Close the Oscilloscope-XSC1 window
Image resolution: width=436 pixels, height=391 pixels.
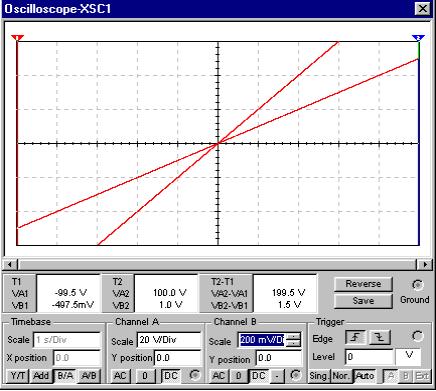click(x=423, y=9)
